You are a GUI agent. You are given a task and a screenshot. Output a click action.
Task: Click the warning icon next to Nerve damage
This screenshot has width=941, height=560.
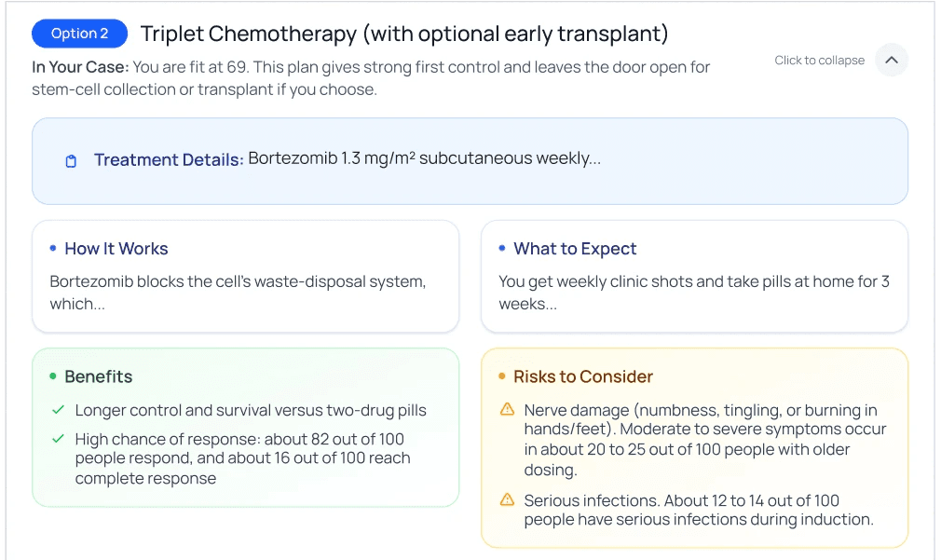507,409
